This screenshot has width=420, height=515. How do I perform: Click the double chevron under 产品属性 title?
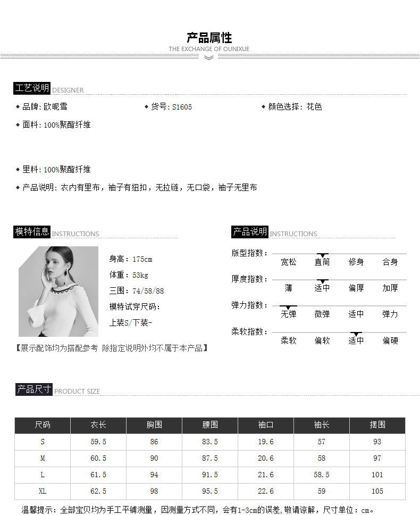coord(209,58)
